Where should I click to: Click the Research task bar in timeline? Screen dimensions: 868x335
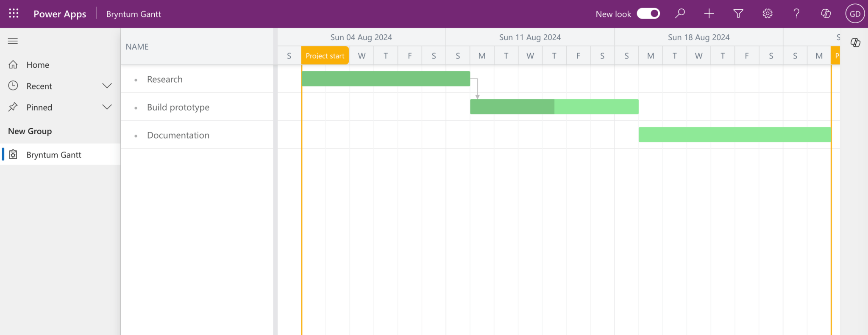[386, 79]
